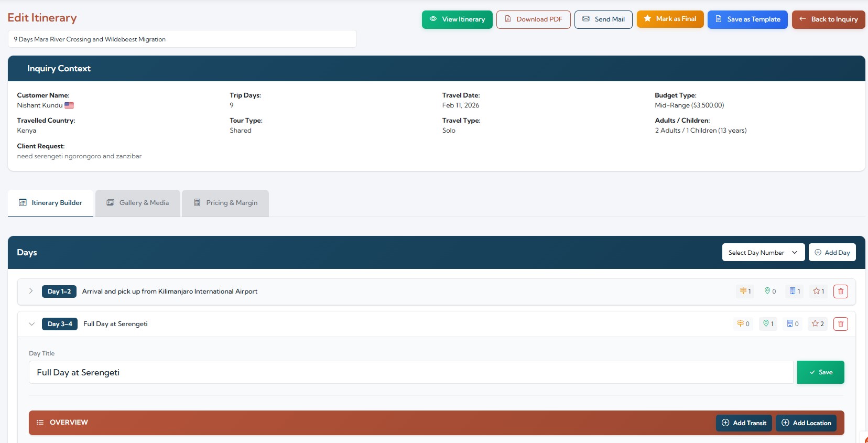Mark the itinerary as Final
The image size is (868, 443).
coord(670,19)
